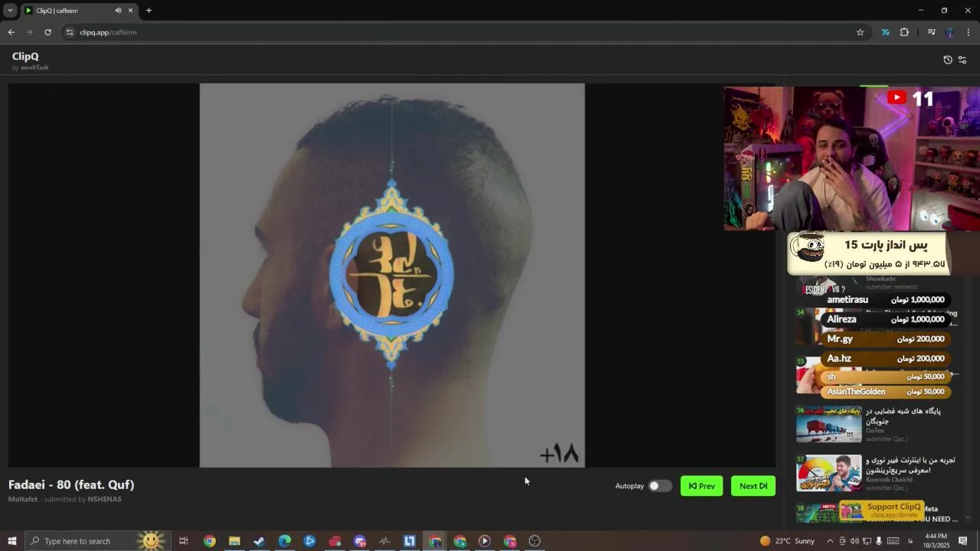Click the Moltafet channel name
Screen dimensions: 980x551
(x=23, y=499)
